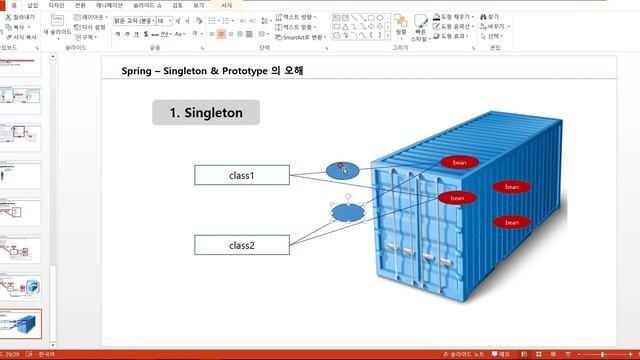Screen dimensions: 640x360
Task: Open Shape Outline (도형 윤곽선) menu
Action: (x=453, y=27)
